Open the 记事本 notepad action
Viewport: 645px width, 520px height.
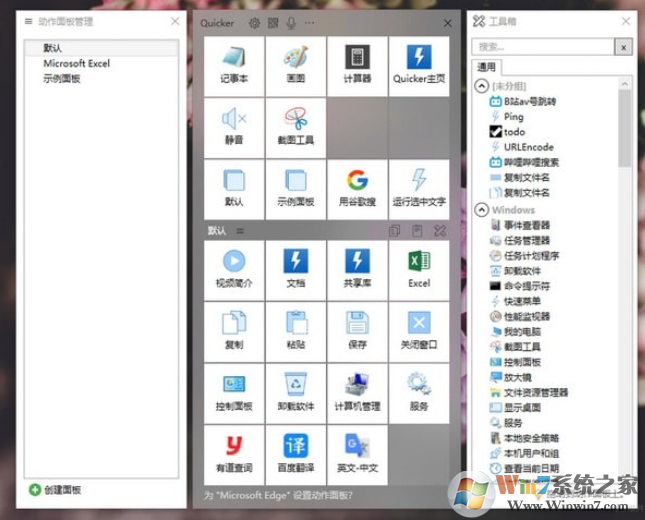[x=234, y=66]
